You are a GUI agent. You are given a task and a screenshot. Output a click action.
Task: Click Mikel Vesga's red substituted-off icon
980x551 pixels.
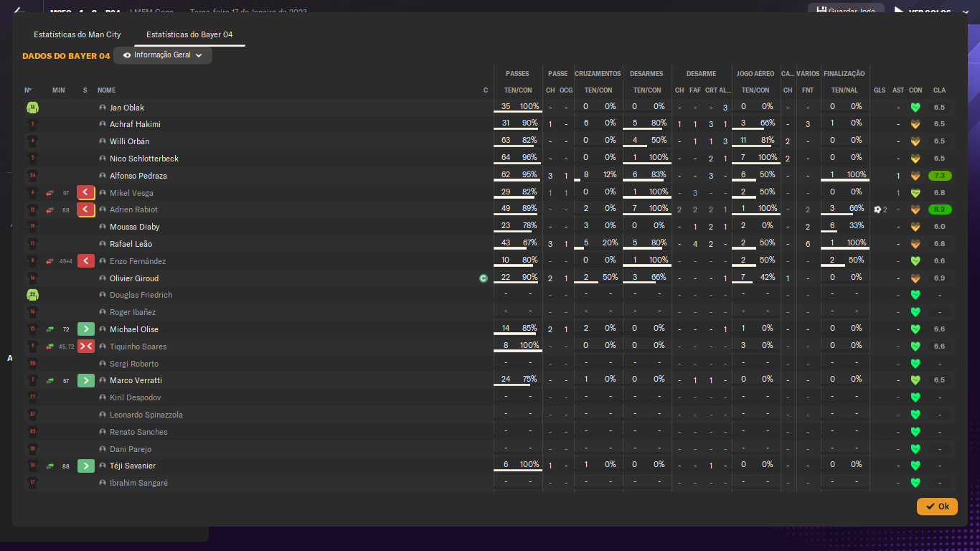(x=86, y=192)
